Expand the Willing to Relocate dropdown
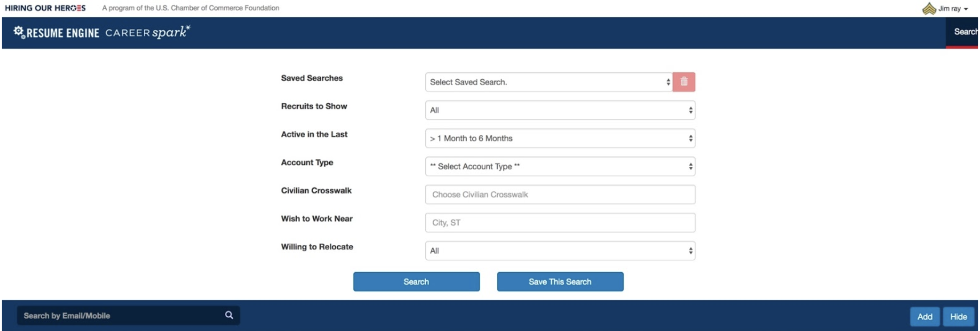This screenshot has width=980, height=331. pos(560,251)
